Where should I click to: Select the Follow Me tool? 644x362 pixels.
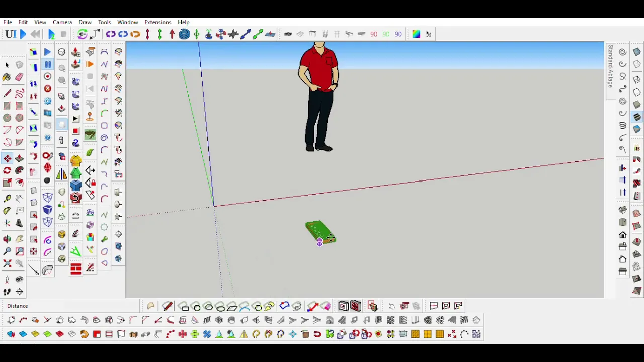click(x=19, y=170)
